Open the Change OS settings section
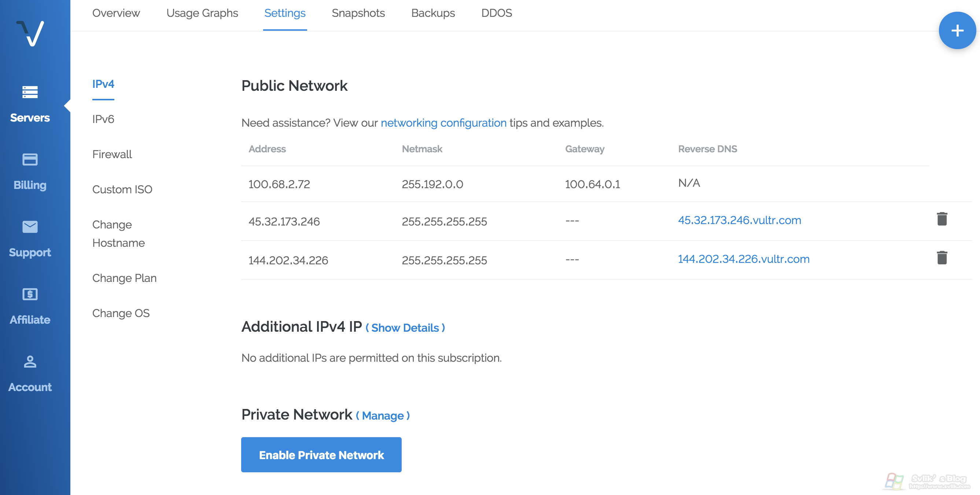Viewport: 980px width, 495px height. (x=121, y=313)
